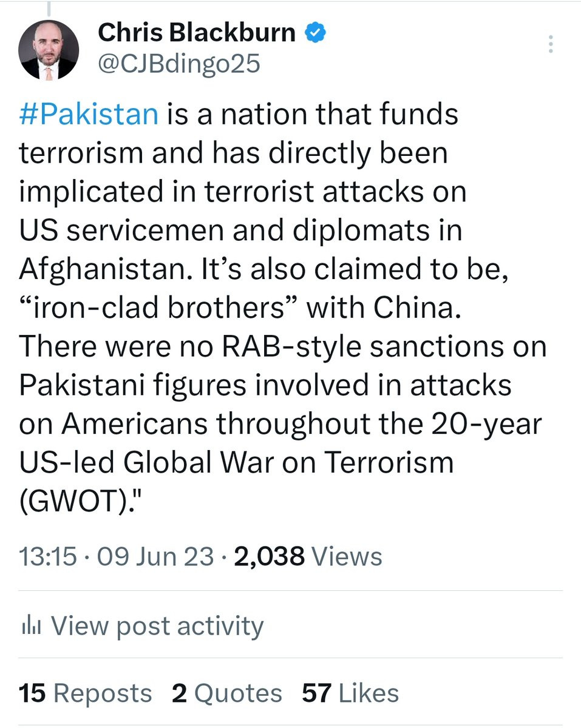
Task: Show the 2,038 Views count
Action: [307, 556]
